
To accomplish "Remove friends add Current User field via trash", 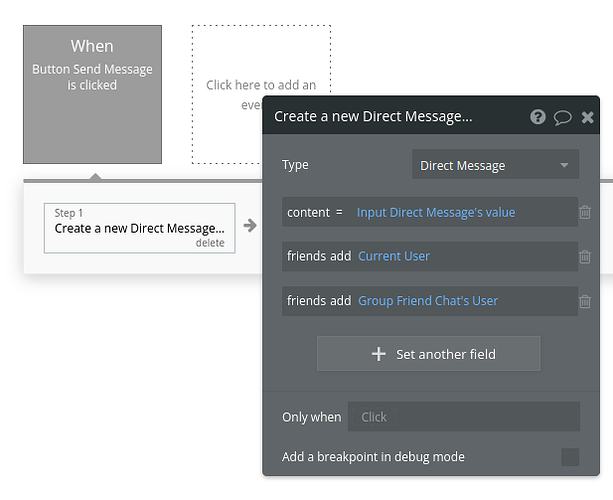I will pyautogui.click(x=585, y=256).
